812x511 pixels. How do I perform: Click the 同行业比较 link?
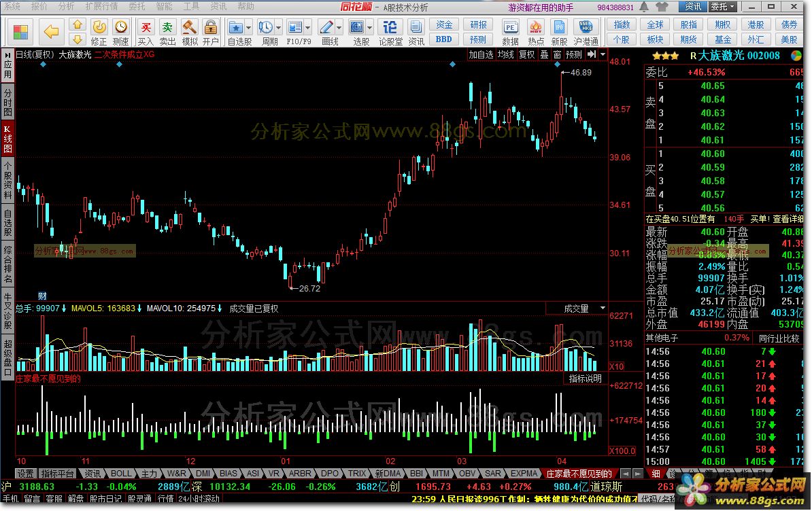779,338
